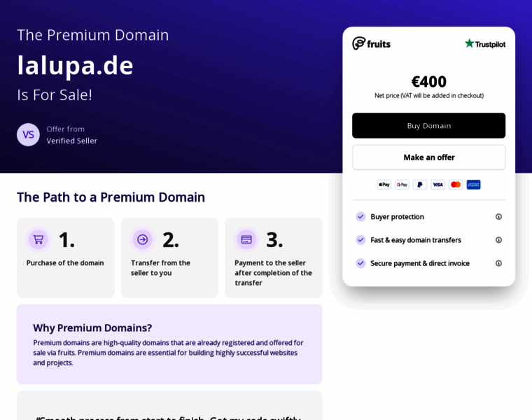This screenshot has width=532, height=420.
Task: Click the Why Premium Domains heading
Action: click(92, 328)
